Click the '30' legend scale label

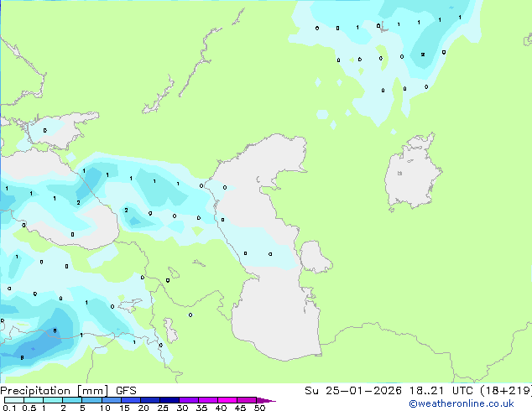pyautogui.click(x=182, y=408)
